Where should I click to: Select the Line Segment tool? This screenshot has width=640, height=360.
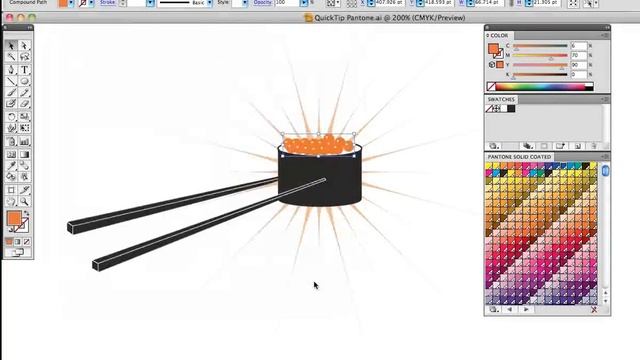(x=11, y=81)
